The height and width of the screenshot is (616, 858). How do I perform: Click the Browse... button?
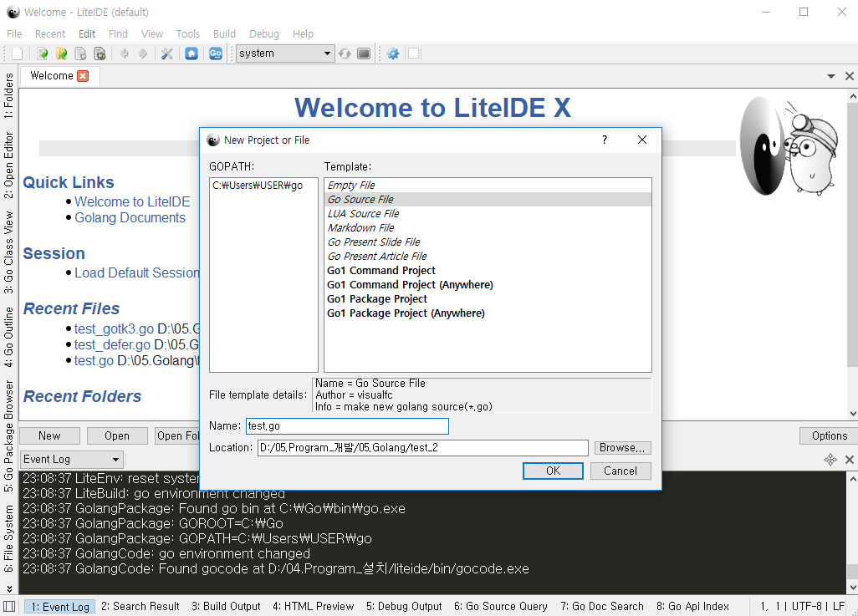pyautogui.click(x=622, y=447)
